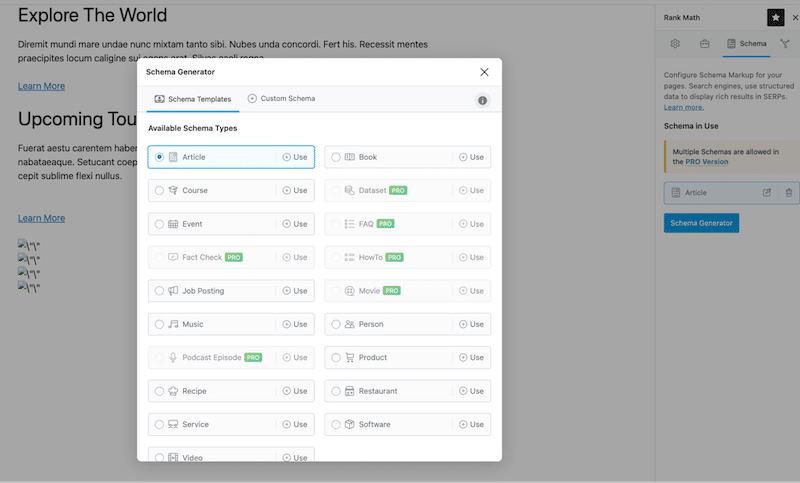Screen dimensions: 800x483
Task: Open Rank Math advanced briefcase tab
Action: 705,44
